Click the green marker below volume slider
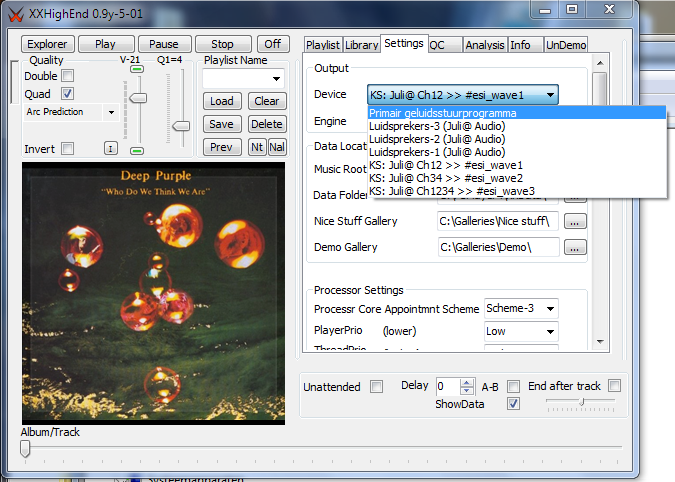This screenshot has width=675, height=482. [x=137, y=151]
